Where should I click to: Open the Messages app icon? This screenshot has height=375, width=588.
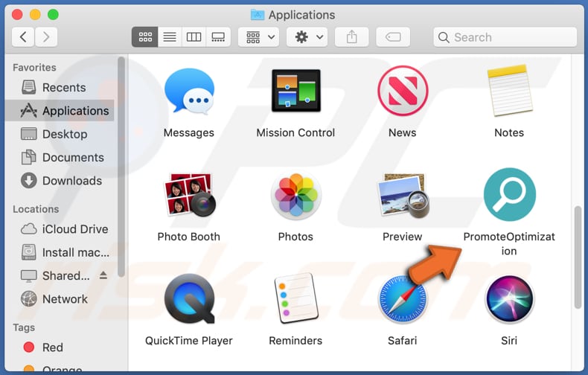pyautogui.click(x=189, y=91)
